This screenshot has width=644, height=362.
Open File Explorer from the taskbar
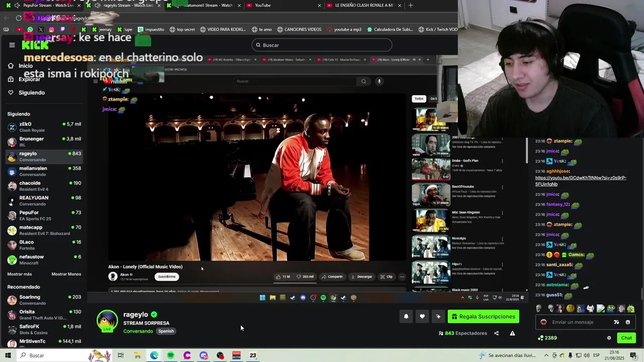point(137,355)
